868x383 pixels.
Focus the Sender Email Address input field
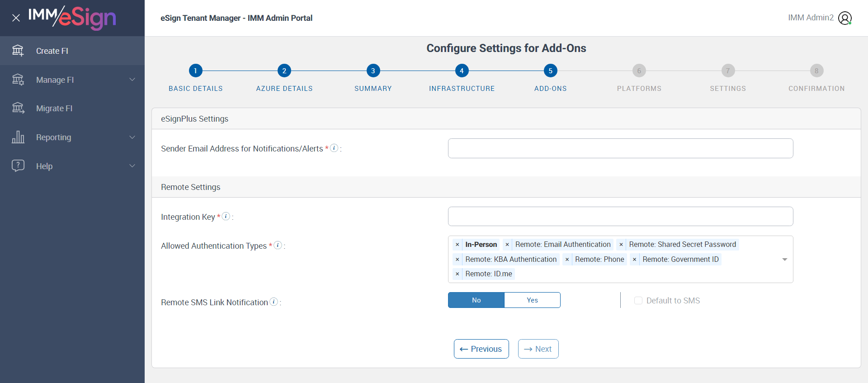tap(620, 148)
